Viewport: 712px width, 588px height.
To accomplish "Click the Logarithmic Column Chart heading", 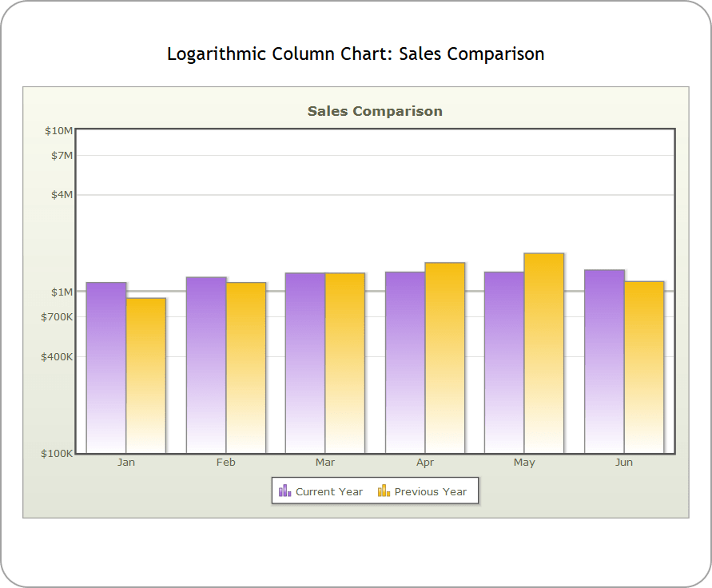I will pyautogui.click(x=356, y=54).
